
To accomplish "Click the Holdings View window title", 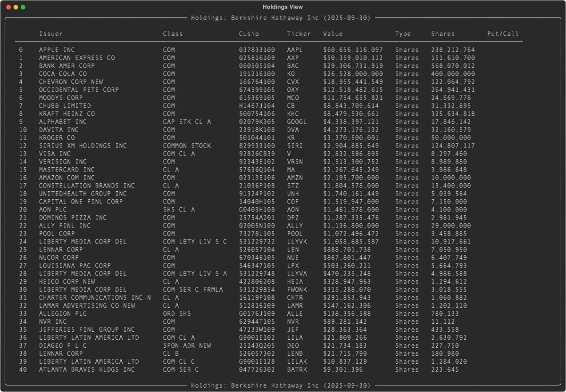I will point(283,7).
